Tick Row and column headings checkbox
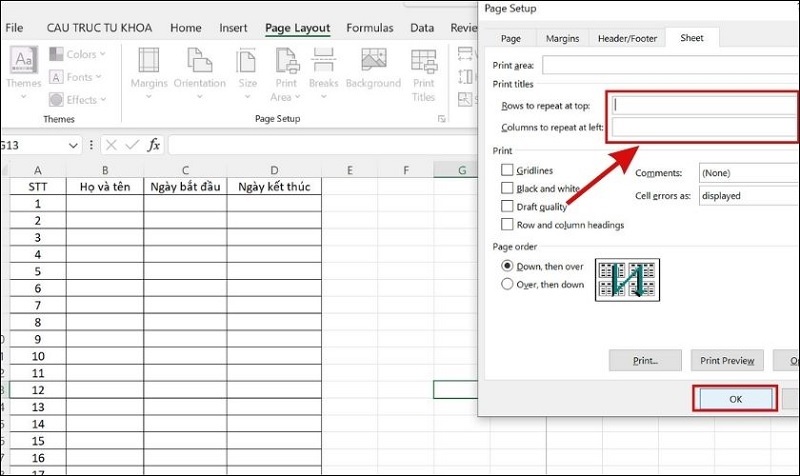This screenshot has width=800, height=476. (x=508, y=225)
